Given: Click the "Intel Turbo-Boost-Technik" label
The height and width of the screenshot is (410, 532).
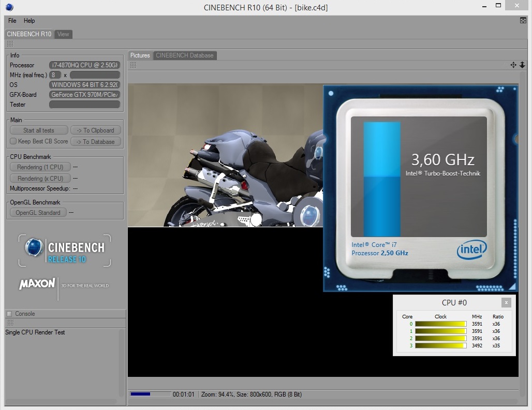Looking at the screenshot, I should [443, 173].
